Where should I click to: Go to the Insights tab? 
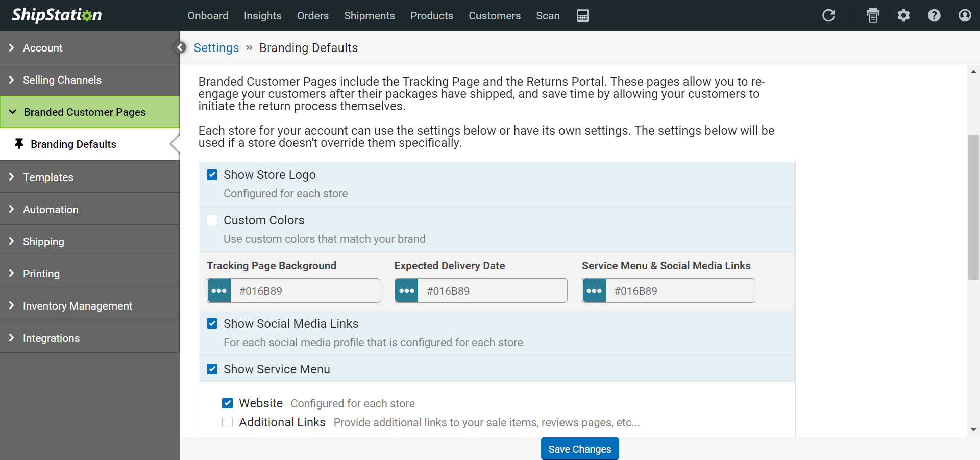point(262,16)
